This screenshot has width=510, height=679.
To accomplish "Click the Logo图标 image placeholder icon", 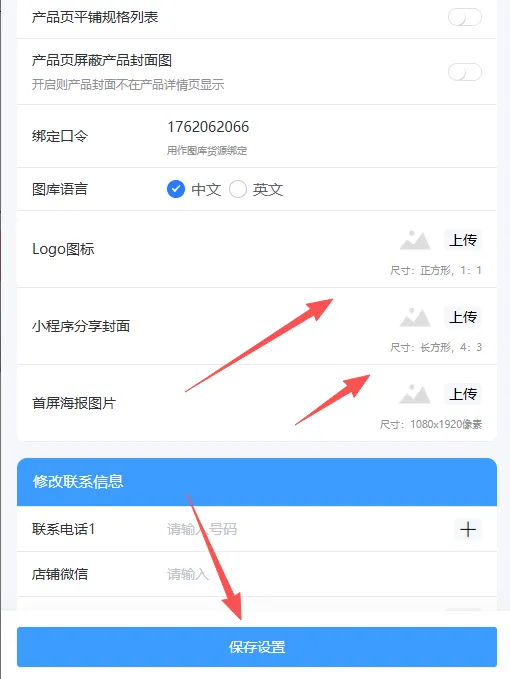I will (x=415, y=240).
